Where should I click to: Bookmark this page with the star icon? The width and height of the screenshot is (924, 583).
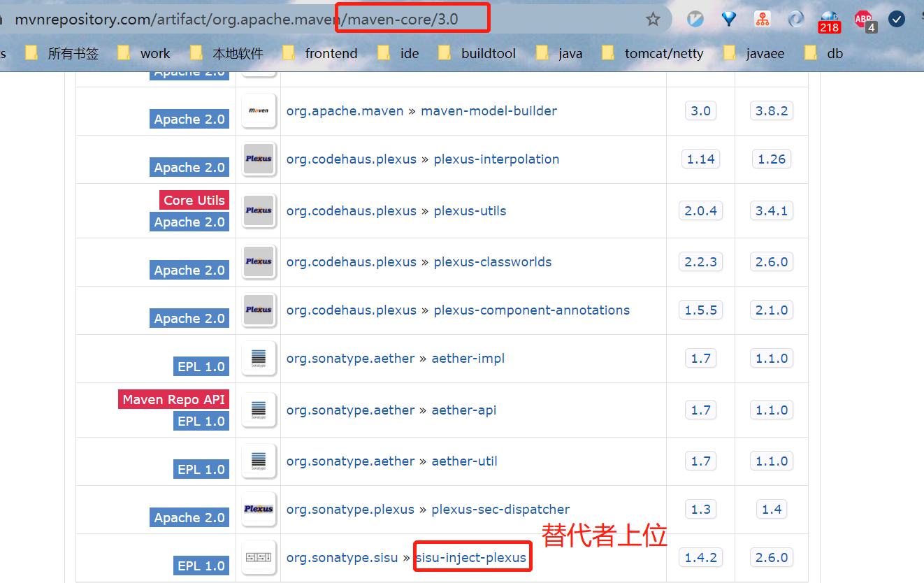pos(653,19)
